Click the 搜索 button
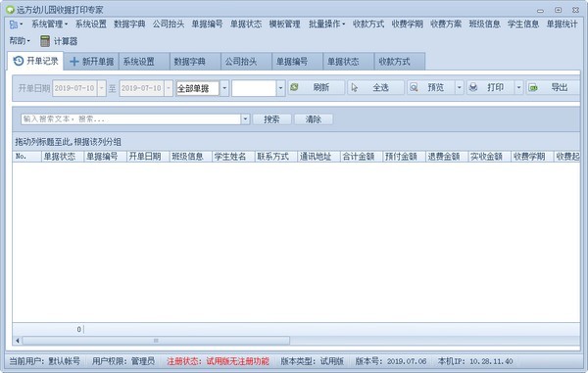Screen dimensions: 588x373 point(271,119)
